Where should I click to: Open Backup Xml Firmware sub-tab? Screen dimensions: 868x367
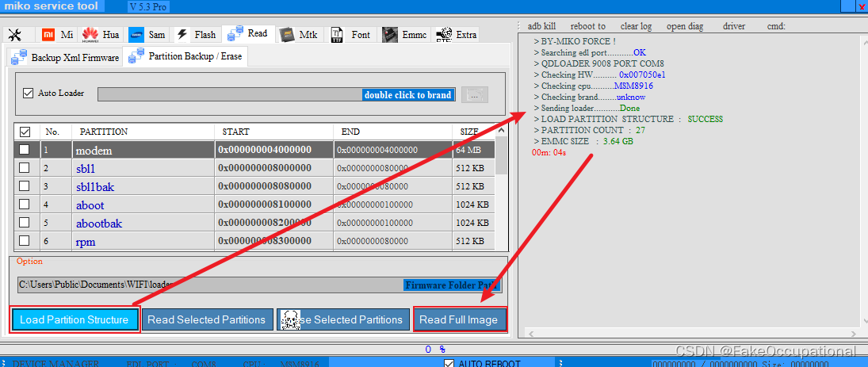65,58
